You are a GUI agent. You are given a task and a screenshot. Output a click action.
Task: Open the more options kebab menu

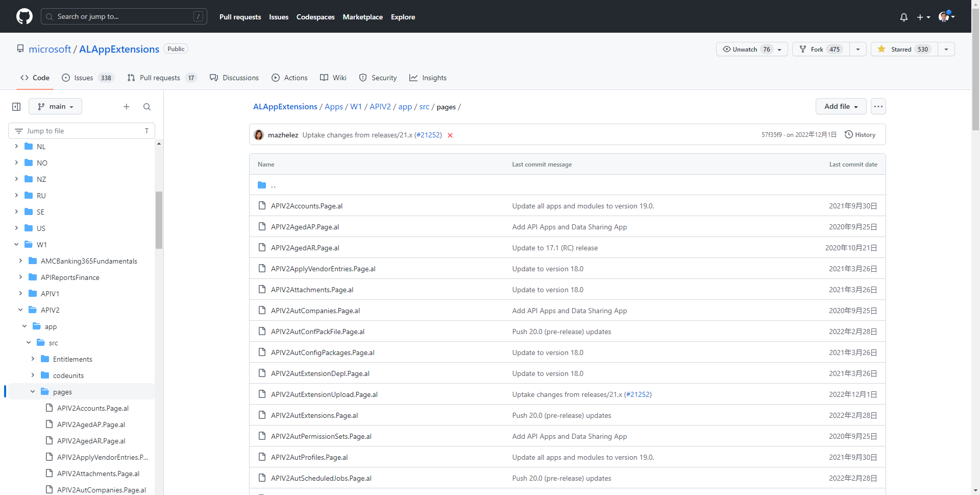point(878,106)
